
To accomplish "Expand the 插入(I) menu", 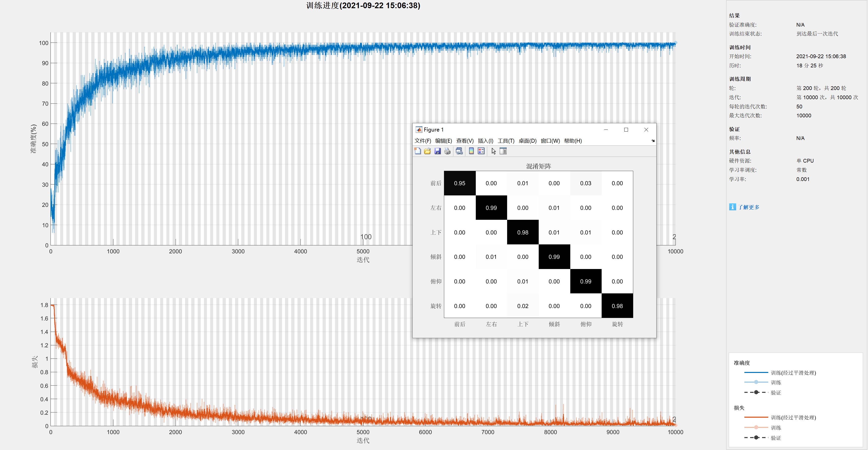I will coord(485,141).
